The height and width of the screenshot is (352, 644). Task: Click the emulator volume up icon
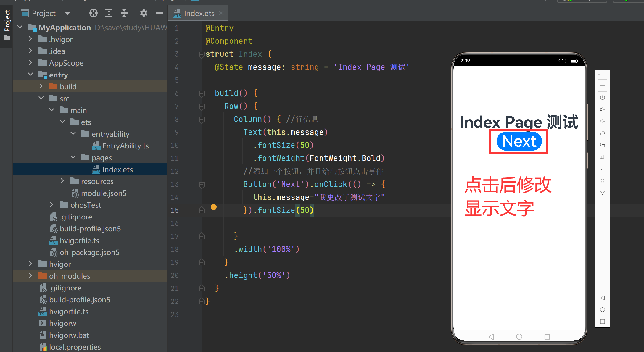tap(602, 109)
